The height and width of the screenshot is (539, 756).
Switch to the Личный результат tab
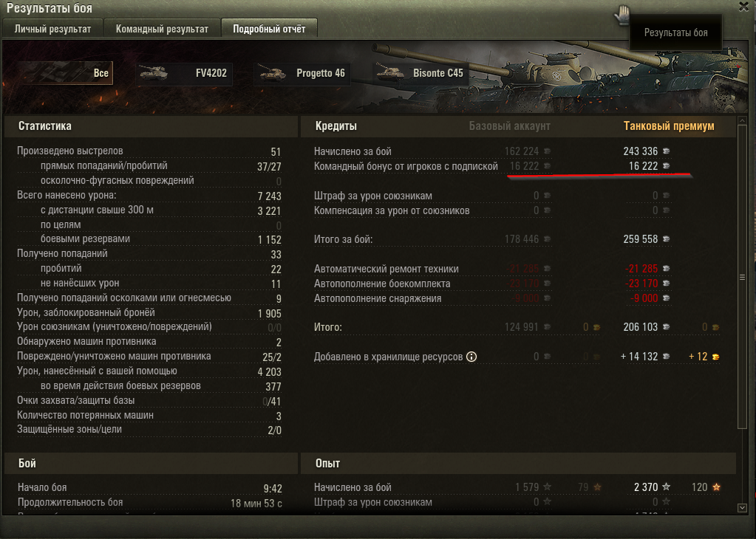(52, 29)
